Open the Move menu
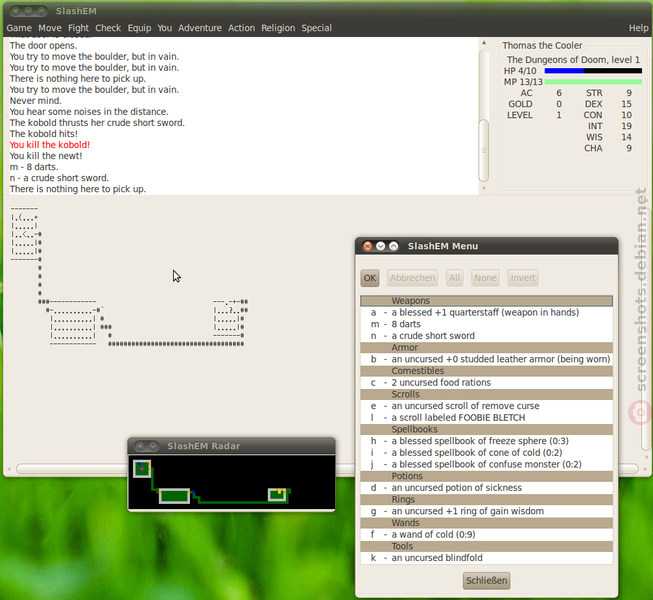 [x=50, y=28]
